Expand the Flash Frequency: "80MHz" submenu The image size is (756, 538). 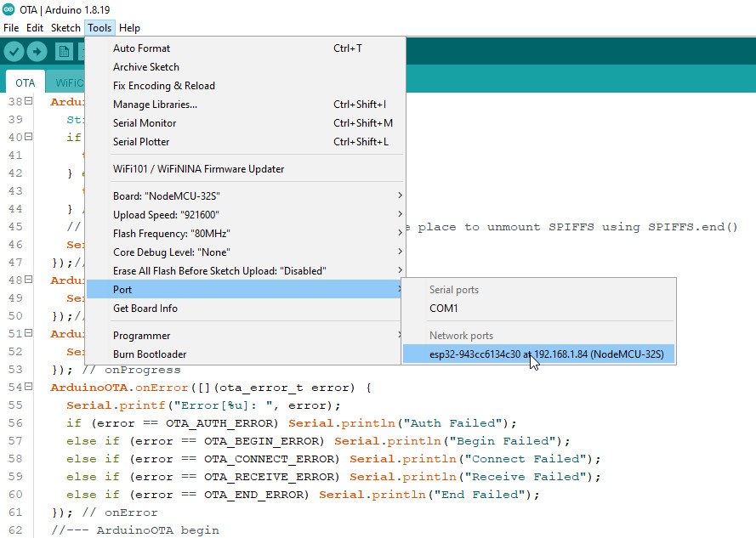(245, 234)
